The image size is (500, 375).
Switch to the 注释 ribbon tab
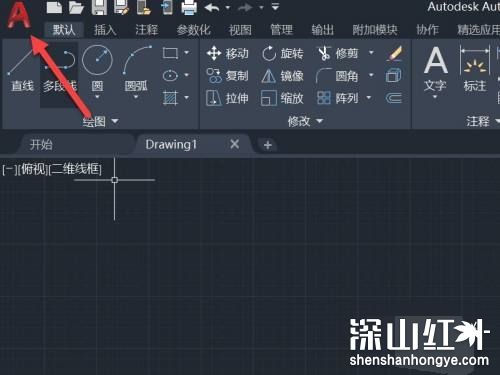(147, 30)
